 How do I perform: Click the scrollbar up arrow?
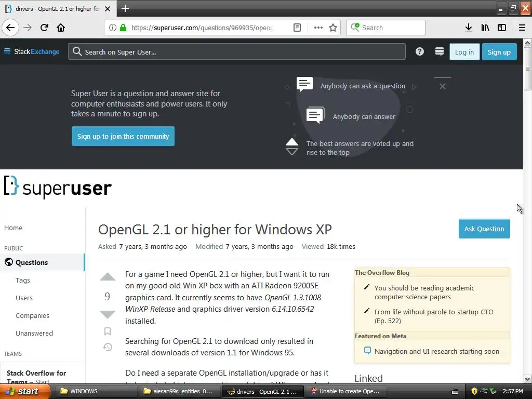click(528, 43)
